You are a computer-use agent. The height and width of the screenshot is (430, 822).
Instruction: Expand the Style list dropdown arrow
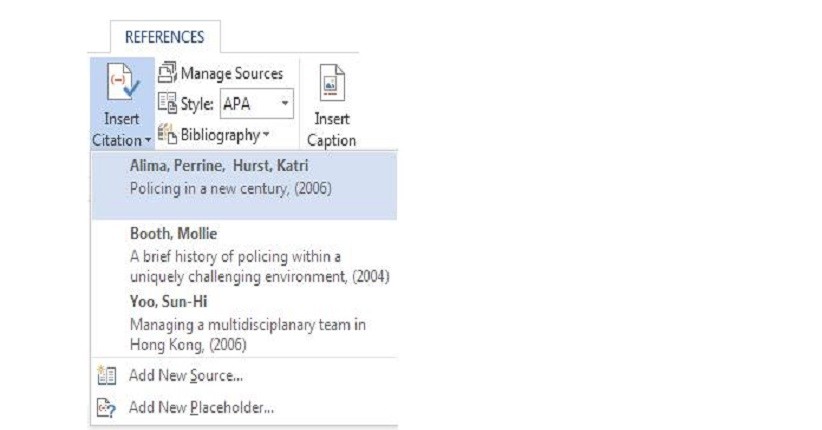coord(285,103)
